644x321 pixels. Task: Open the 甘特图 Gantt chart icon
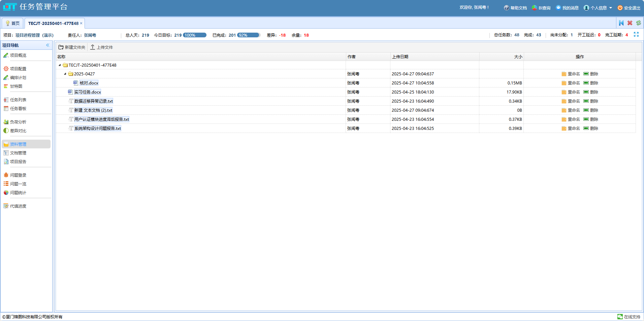pyautogui.click(x=6, y=86)
